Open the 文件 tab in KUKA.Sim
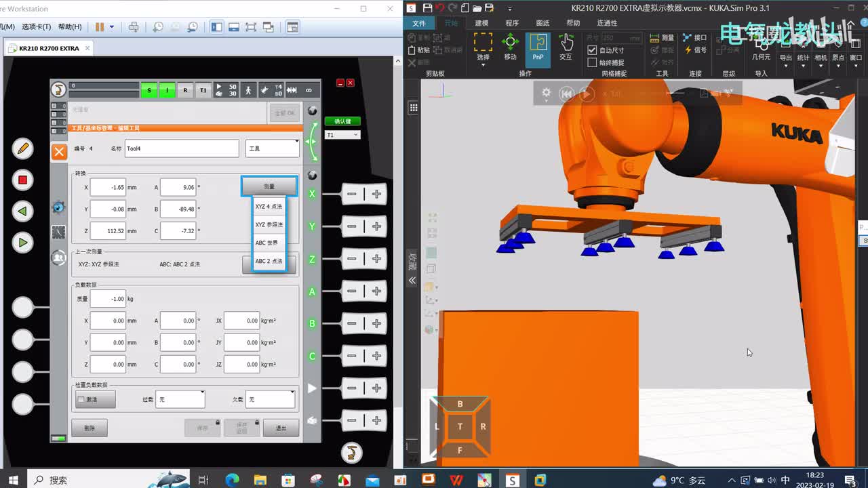 [419, 23]
